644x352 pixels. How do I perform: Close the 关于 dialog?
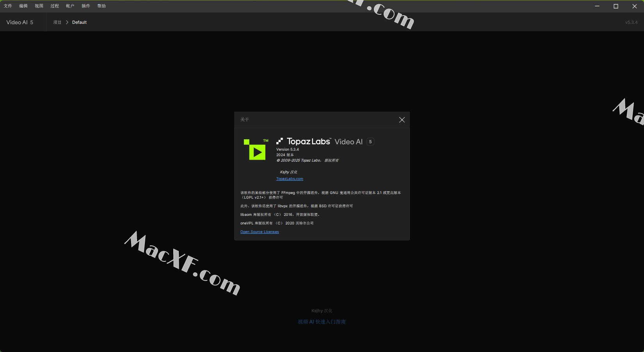tap(402, 120)
